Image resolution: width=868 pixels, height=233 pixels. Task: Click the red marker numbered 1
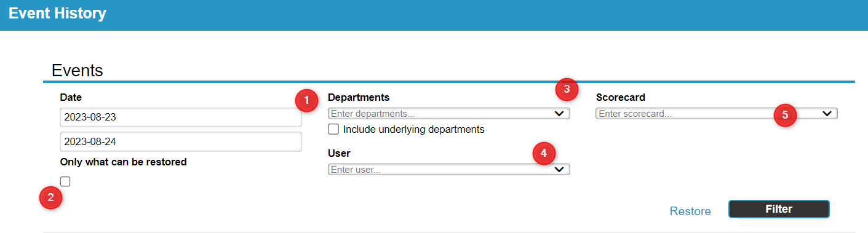click(x=306, y=100)
